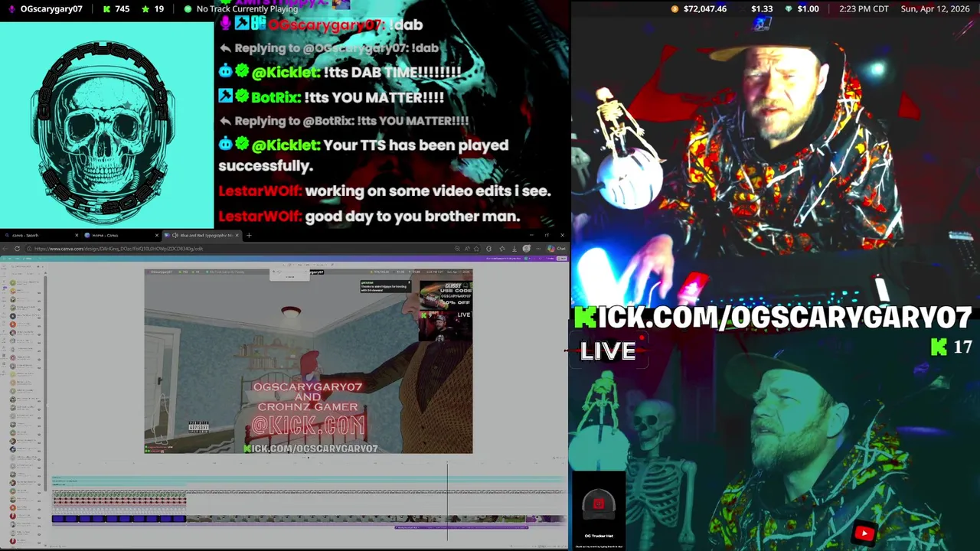Click the KICK.COM/OGSCARYGARY07 banner

point(773,317)
